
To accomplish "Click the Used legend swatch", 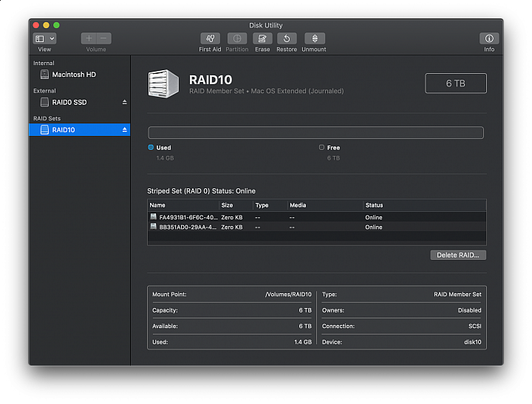I will (x=151, y=147).
